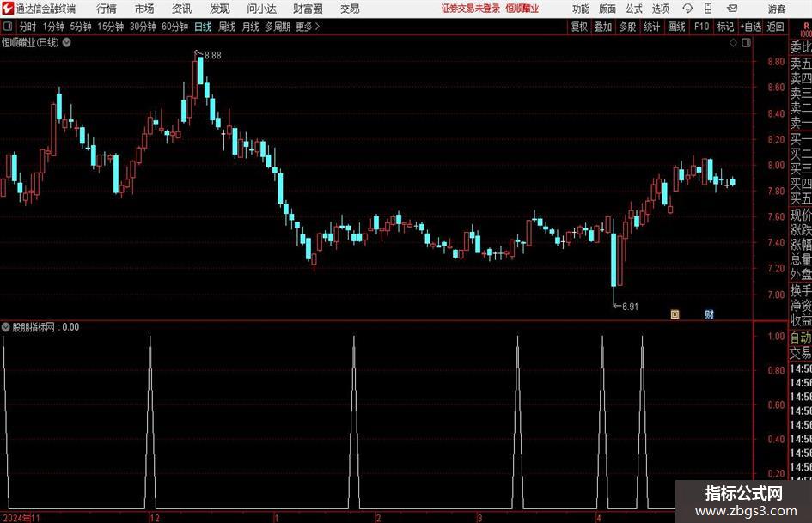Screen dimensions: 812x523
Task: Switch to 1分钟 chart period
Action: (x=53, y=27)
